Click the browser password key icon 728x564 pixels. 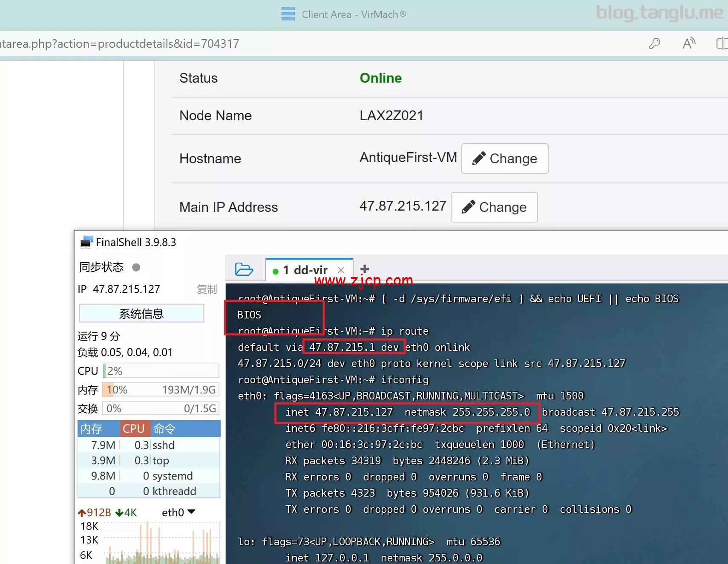[654, 43]
